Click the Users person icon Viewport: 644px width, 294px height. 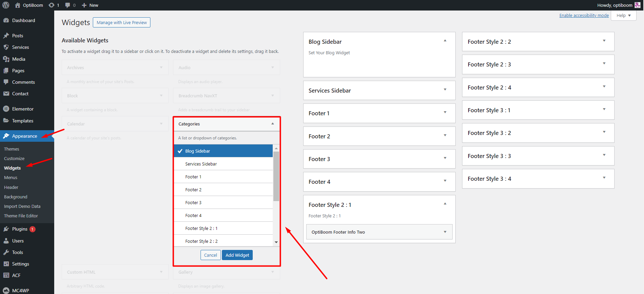pyautogui.click(x=6, y=241)
